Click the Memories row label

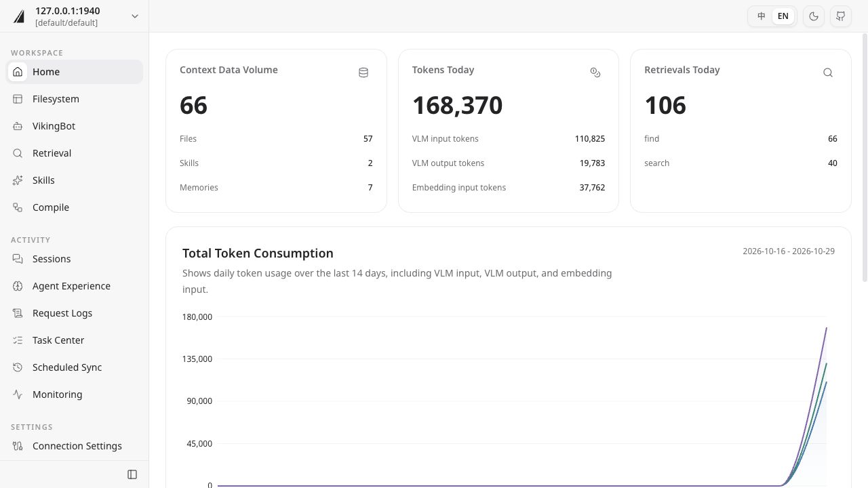199,187
